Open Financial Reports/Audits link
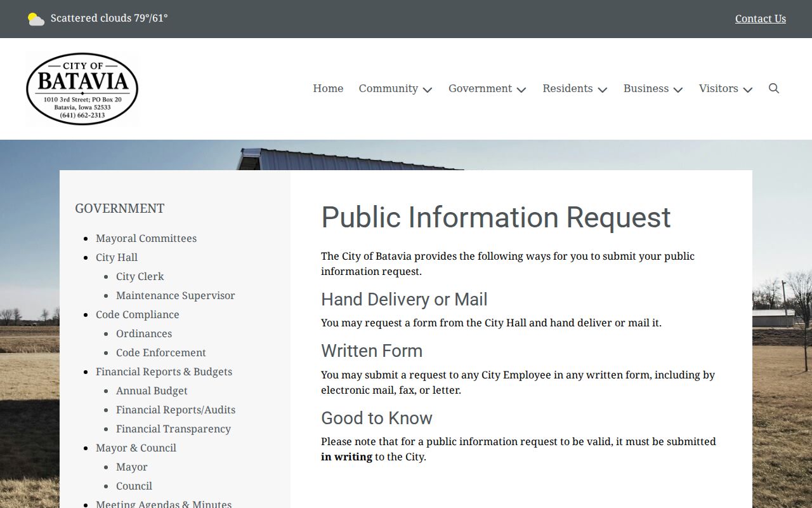The width and height of the screenshot is (812, 508). point(176,410)
